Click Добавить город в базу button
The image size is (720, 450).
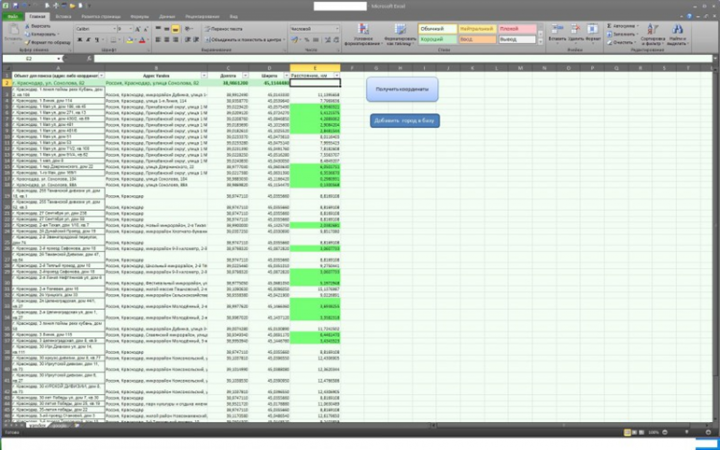pyautogui.click(x=405, y=121)
